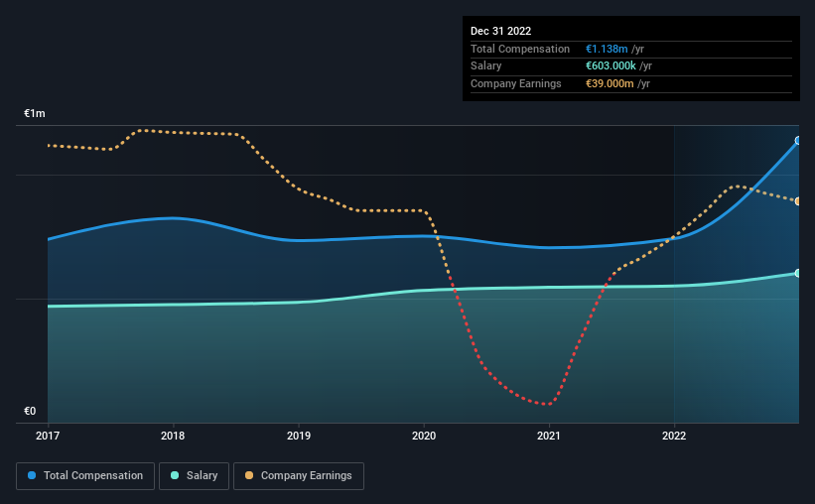
Task: Click the Company Earnings label in the tooltip
Action: pos(515,83)
